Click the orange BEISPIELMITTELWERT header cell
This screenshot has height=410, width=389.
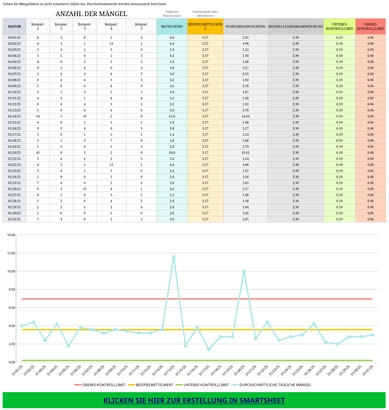tap(205, 26)
